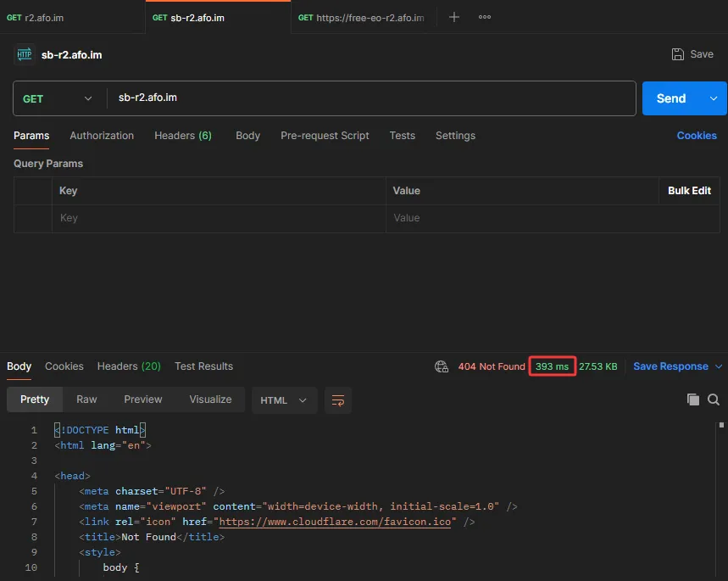Viewport: 728px width, 581px height.
Task: Open the tab overflow ellipsis menu
Action: [x=485, y=17]
